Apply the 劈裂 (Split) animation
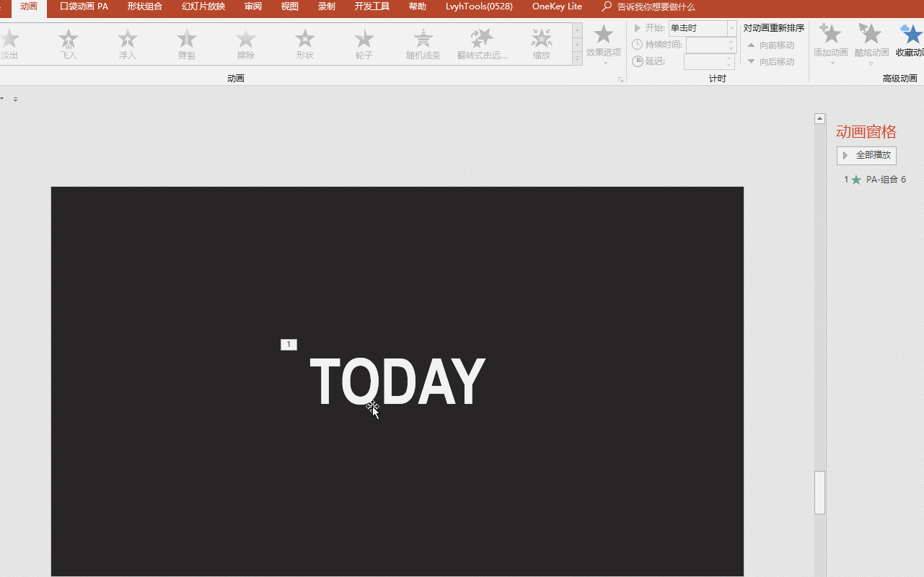Image resolution: width=924 pixels, height=577 pixels. (187, 43)
